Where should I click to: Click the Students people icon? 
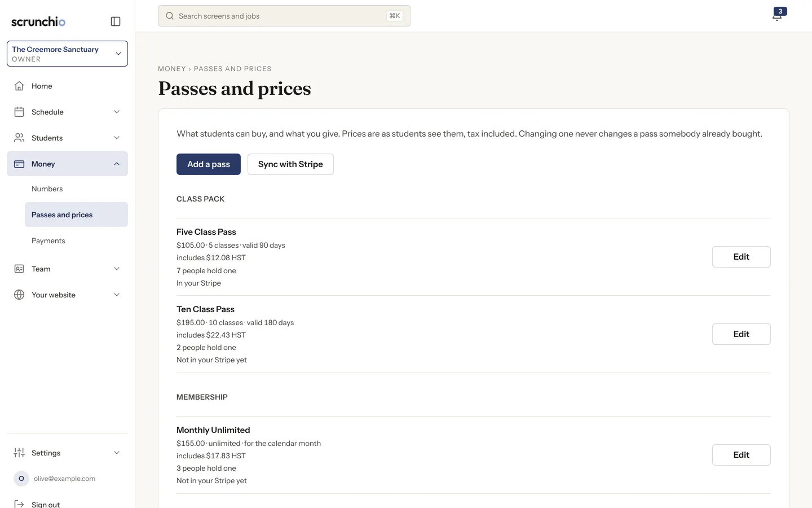(19, 138)
